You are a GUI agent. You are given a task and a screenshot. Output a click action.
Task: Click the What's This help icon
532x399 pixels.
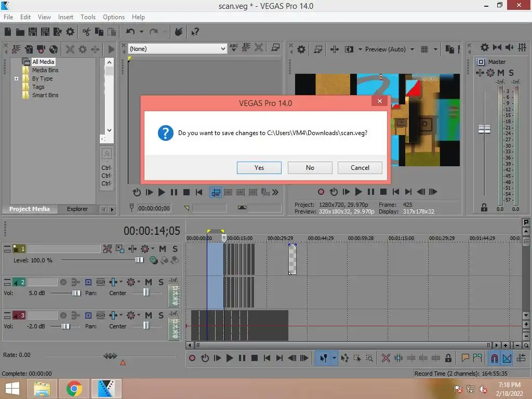point(195,32)
